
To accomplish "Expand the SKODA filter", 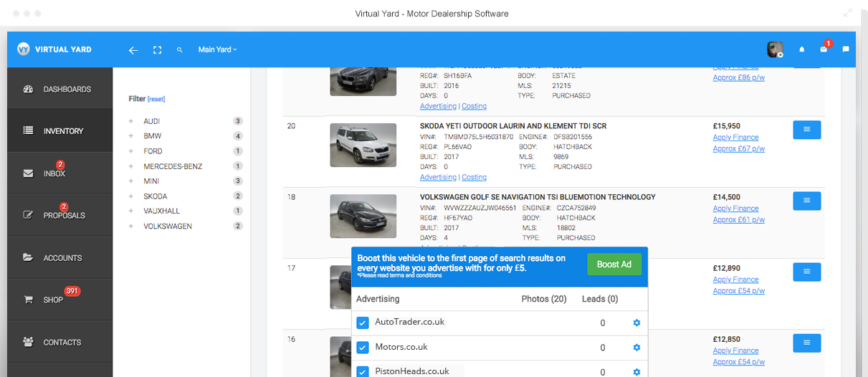I will [x=131, y=196].
